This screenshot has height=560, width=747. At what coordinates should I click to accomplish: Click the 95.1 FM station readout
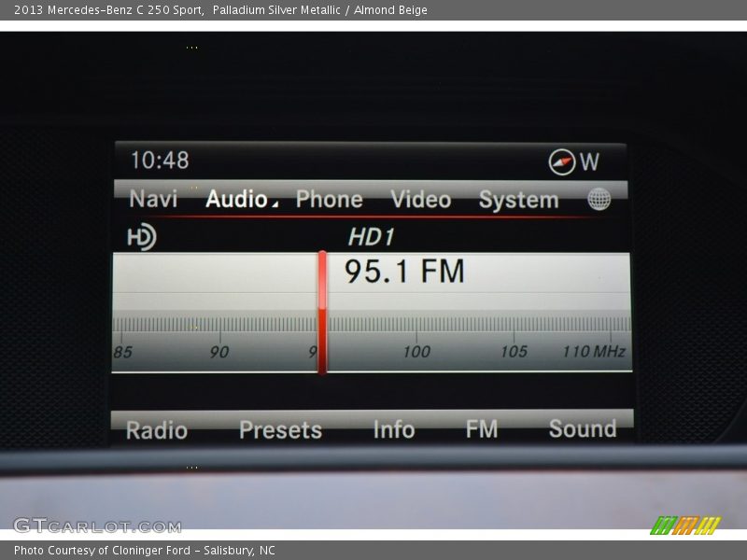coord(404,272)
